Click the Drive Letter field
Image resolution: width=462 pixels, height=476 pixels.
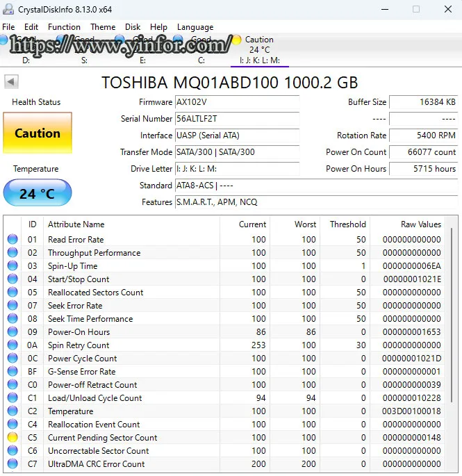tap(238, 169)
